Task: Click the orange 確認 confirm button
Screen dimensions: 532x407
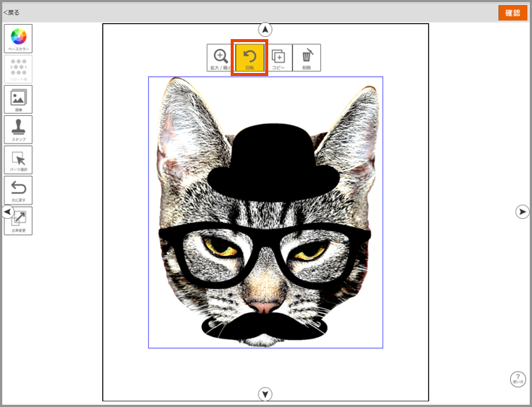Action: tap(512, 13)
